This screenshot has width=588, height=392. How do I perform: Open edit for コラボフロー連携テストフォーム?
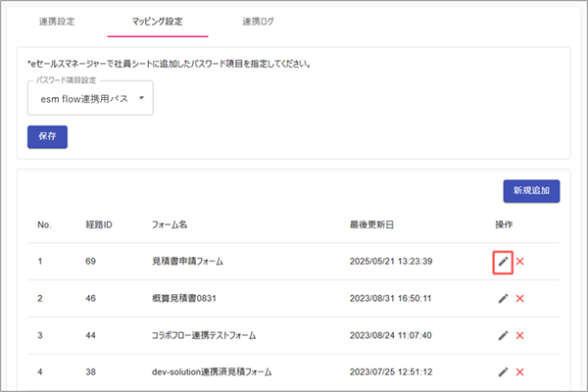503,335
